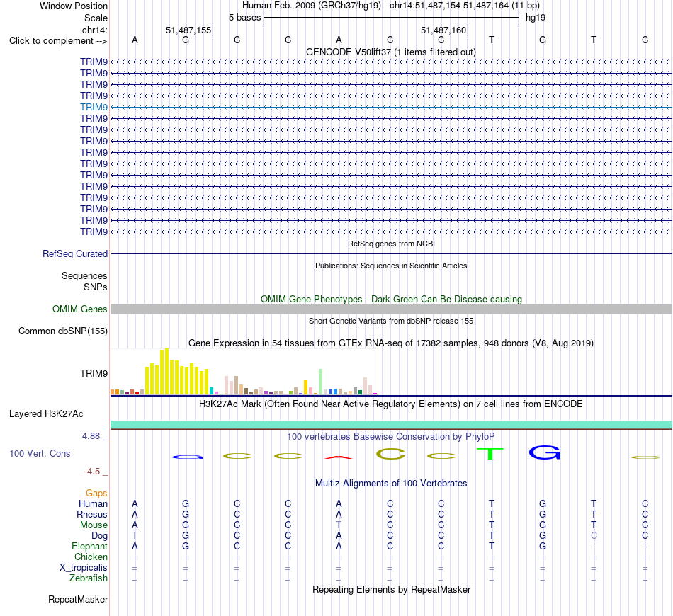Image resolution: width=673 pixels, height=616 pixels.
Task: Click the Chicken alignment row label
Action: [x=91, y=557]
